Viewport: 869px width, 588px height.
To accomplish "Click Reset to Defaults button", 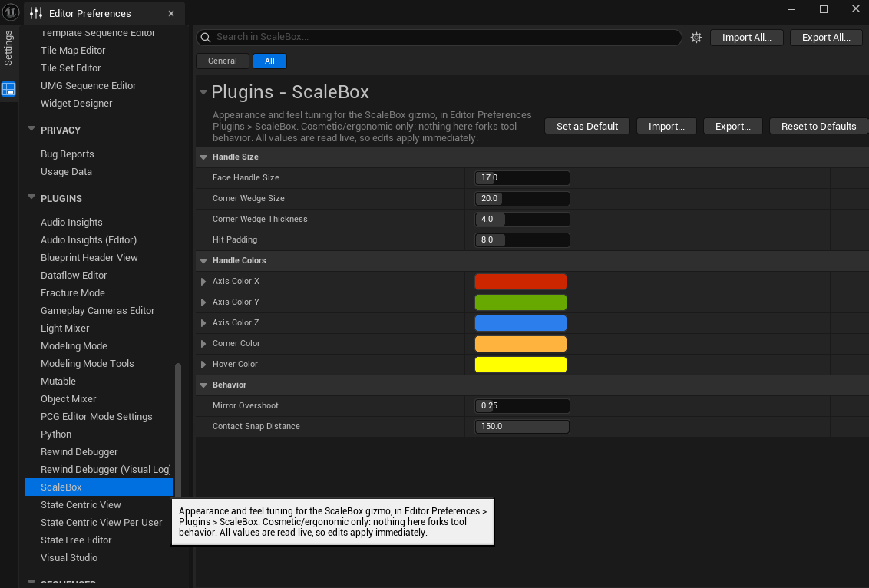I will tap(818, 127).
